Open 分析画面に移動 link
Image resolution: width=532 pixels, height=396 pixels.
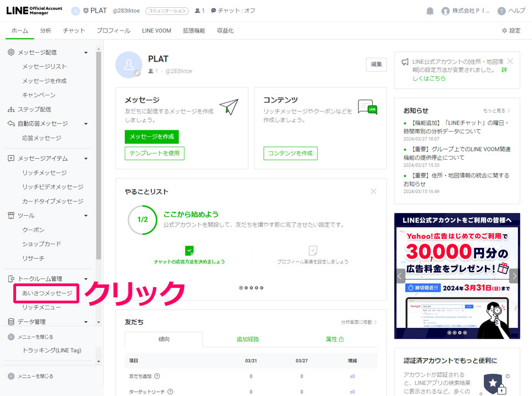click(x=359, y=322)
